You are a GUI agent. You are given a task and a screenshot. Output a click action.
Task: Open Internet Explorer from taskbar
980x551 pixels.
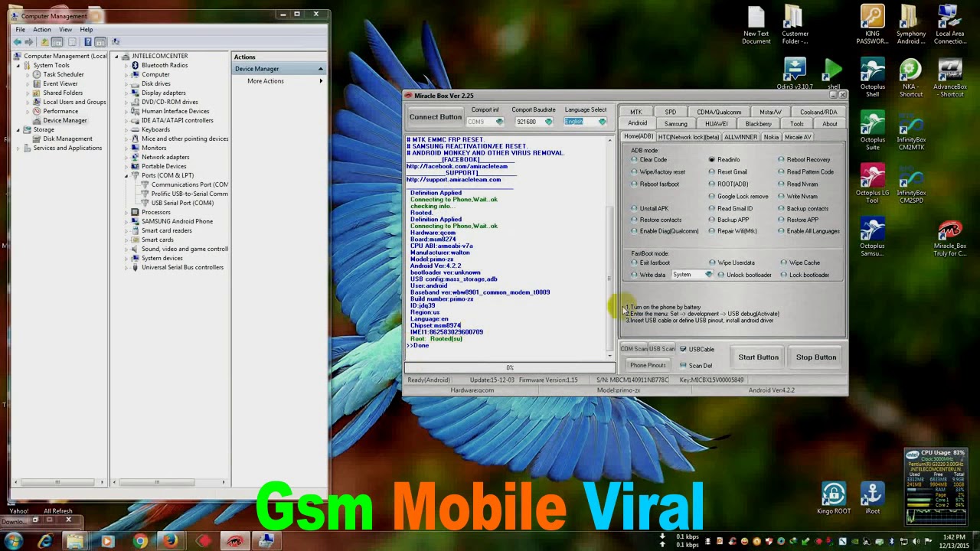click(44, 542)
